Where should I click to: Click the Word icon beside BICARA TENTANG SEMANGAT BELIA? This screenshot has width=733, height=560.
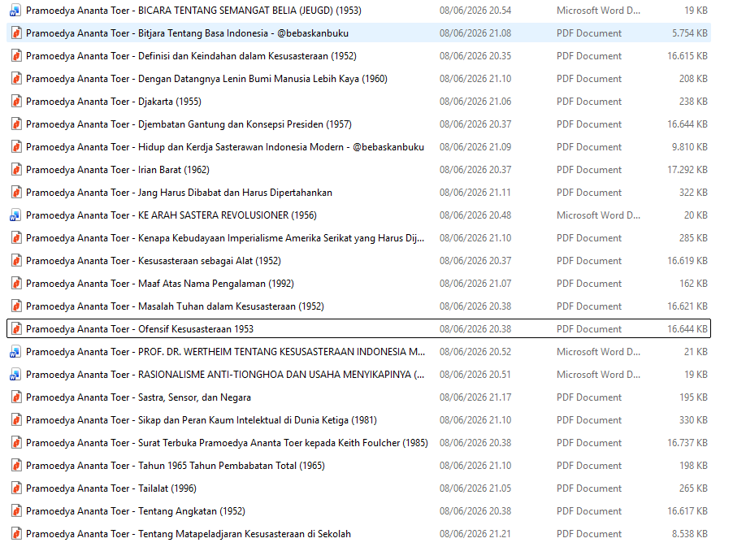pyautogui.click(x=15, y=11)
